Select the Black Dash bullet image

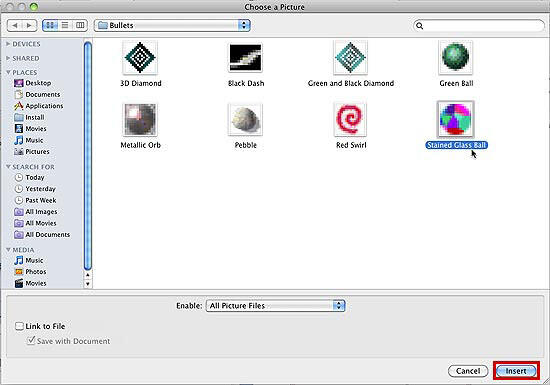point(246,58)
